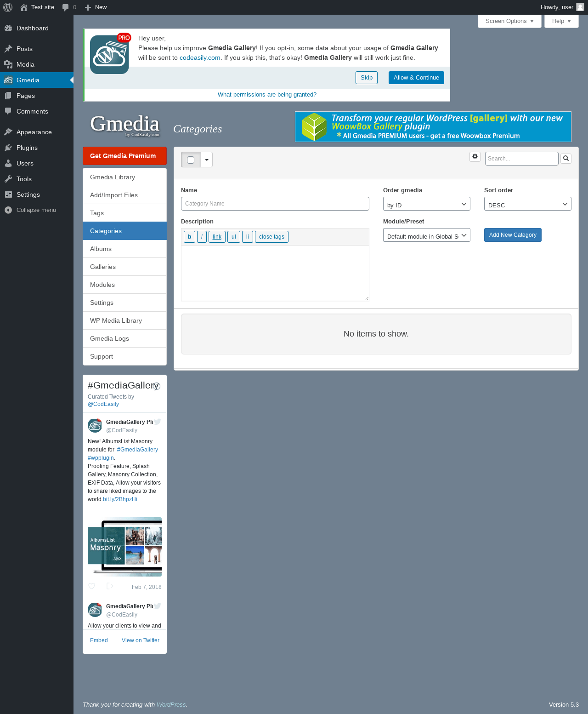Open WP Media Library

coord(124,320)
